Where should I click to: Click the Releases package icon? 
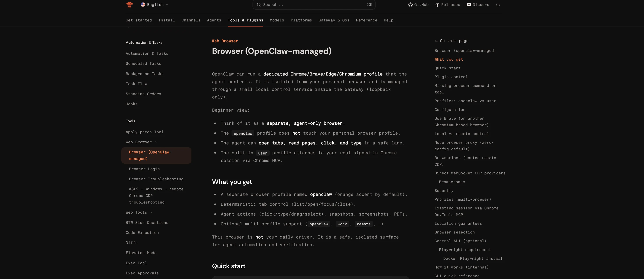pyautogui.click(x=437, y=5)
